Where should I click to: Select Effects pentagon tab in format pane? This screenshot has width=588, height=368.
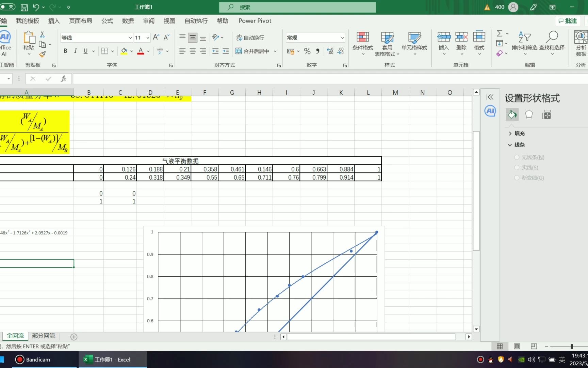coord(529,115)
